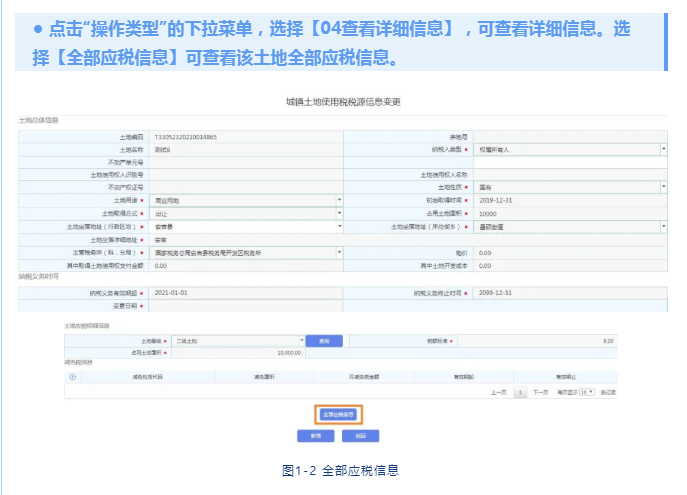Viewport: 687px width, 495px height.
Task: Click 纳税义务有效期起 field showing 2021-01-01
Action: (246, 293)
